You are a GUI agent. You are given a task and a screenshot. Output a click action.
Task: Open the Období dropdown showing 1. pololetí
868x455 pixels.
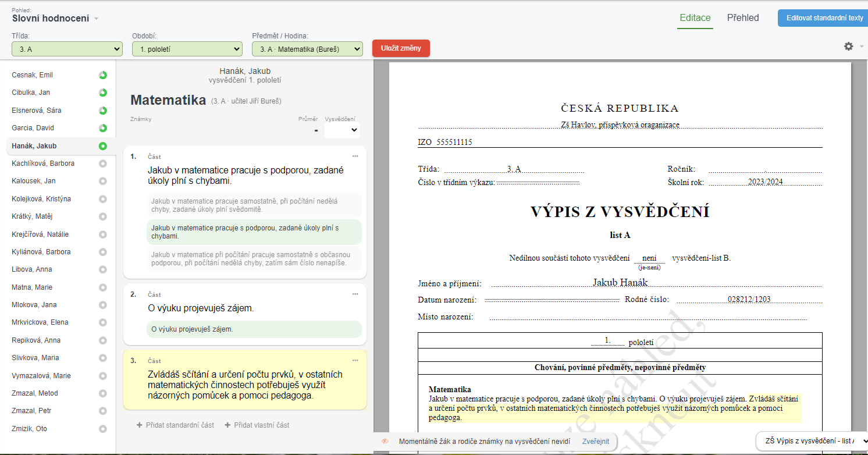pyautogui.click(x=187, y=49)
